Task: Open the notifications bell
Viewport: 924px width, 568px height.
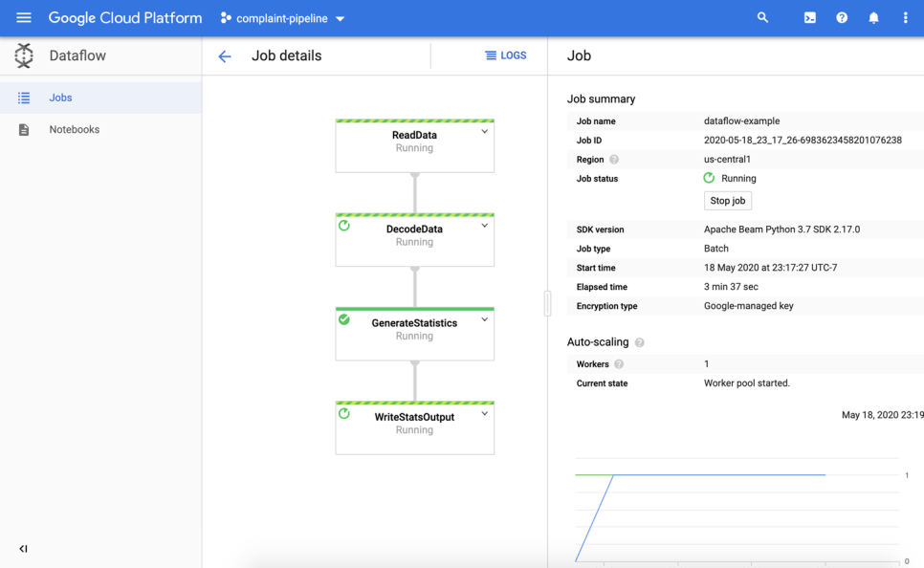Action: click(x=873, y=17)
